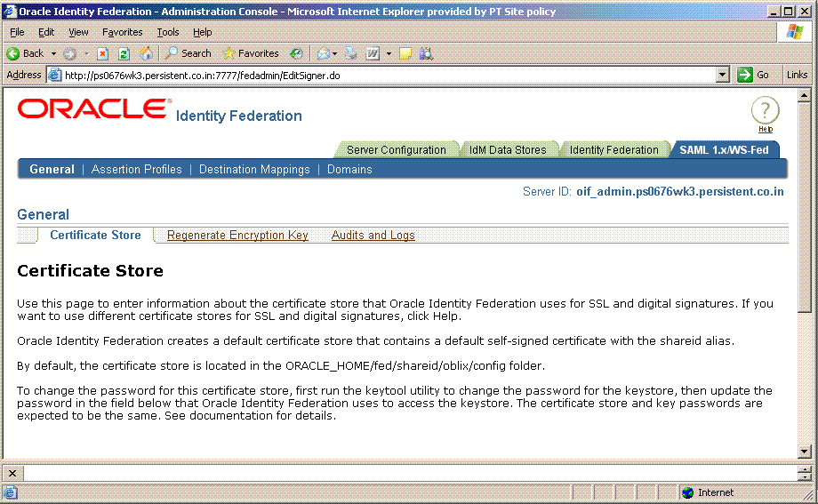
Task: Click the bottom pane stepper up arrow
Action: pos(804,469)
